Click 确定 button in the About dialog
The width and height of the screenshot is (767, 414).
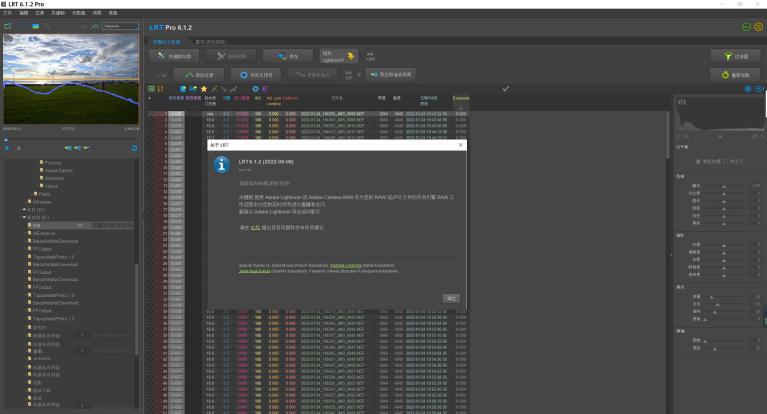451,298
